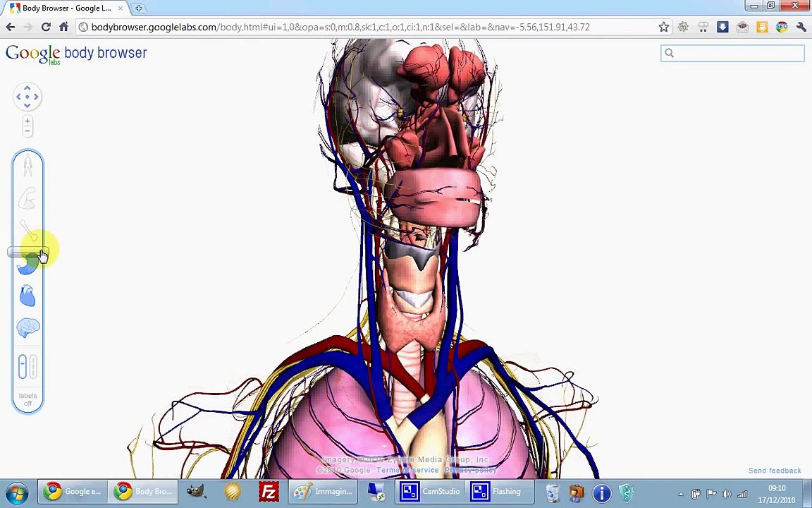Open the Recycle Bin taskbar icon
The image size is (812, 508).
(553, 492)
